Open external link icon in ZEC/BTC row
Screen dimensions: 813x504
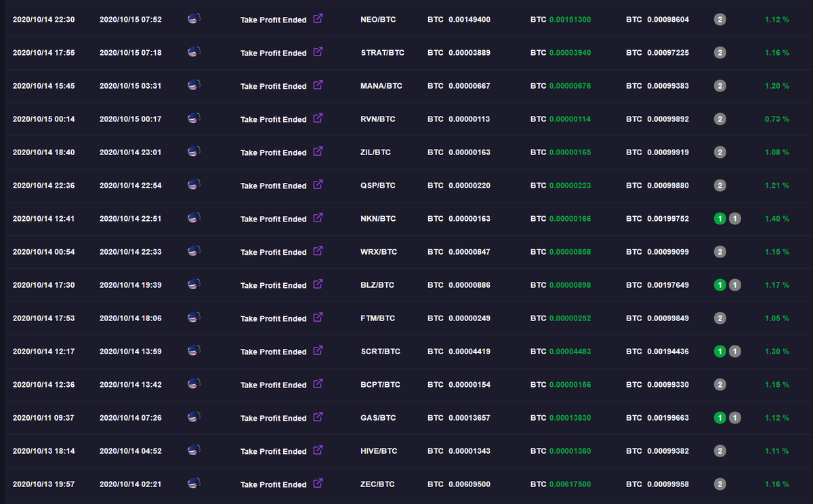318,484
